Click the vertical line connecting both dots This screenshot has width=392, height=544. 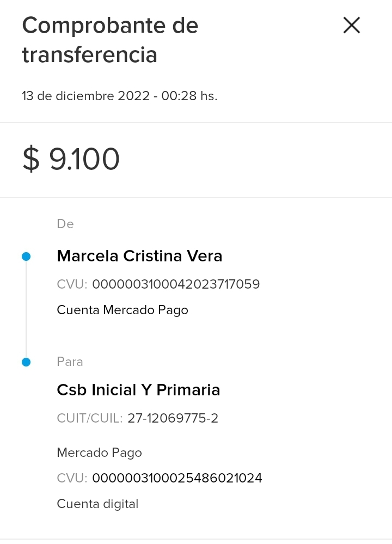click(26, 309)
